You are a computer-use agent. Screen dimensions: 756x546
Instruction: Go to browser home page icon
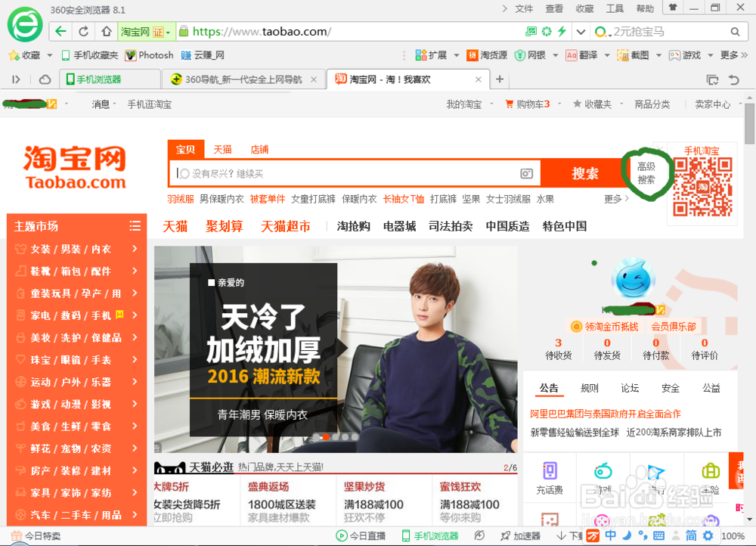coord(107,31)
